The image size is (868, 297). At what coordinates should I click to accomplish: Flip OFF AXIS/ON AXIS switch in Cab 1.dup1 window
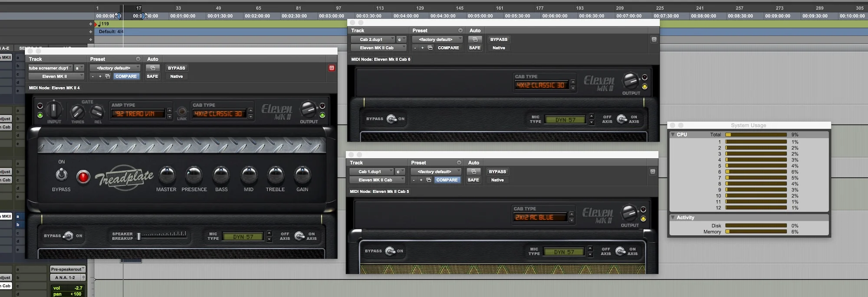point(620,251)
